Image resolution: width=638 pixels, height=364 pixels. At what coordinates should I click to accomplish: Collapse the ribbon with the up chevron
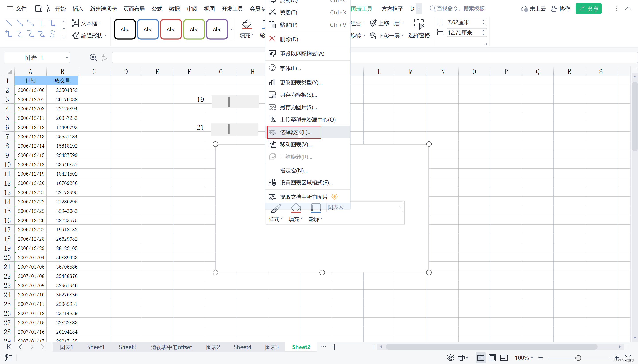pyautogui.click(x=628, y=8)
